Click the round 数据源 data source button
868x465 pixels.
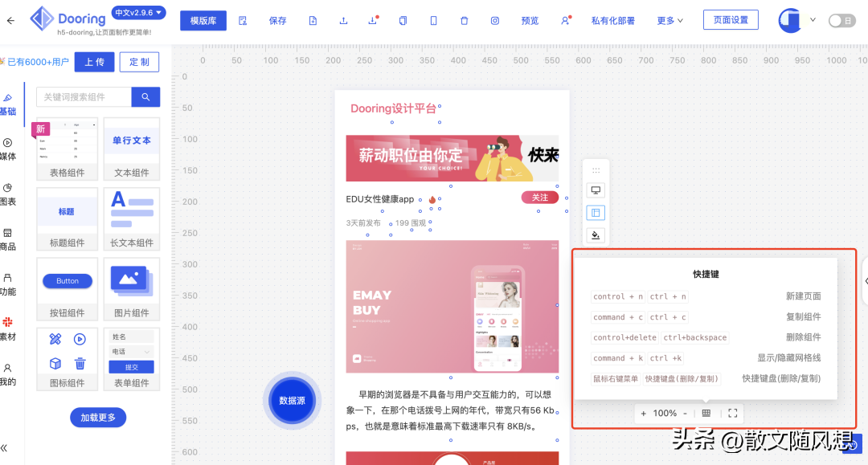(x=292, y=401)
